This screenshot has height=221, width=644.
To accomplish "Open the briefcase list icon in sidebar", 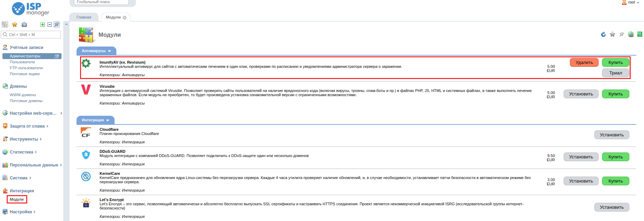I will coord(24,24).
